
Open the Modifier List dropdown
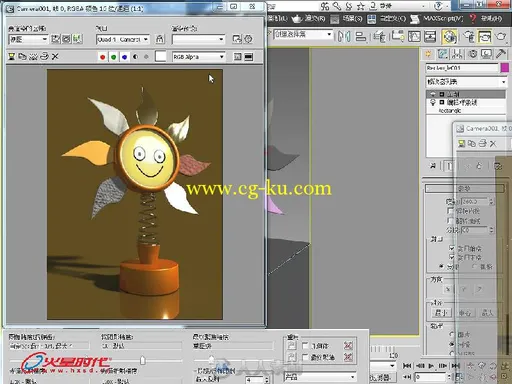pos(466,82)
